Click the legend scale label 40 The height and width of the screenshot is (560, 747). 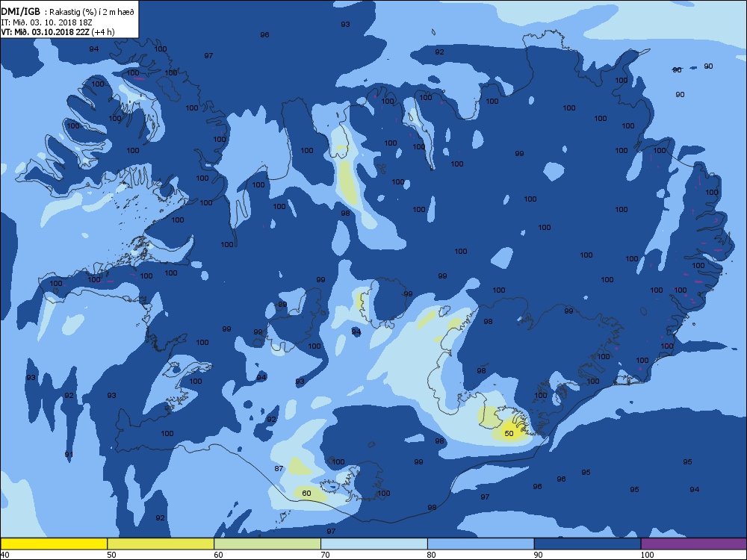point(4,555)
